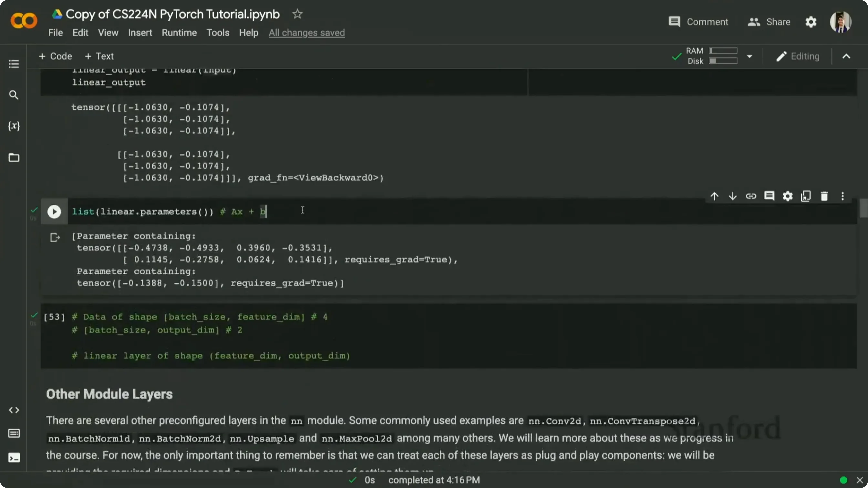Open the Files folder icon in sidebar

coord(14,157)
